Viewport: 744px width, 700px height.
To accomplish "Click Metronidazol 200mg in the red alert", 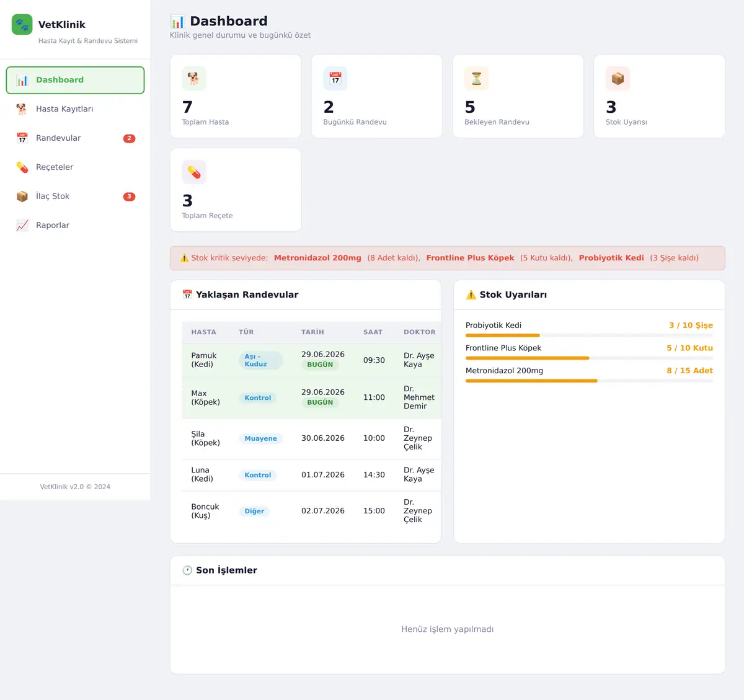I will tap(317, 258).
